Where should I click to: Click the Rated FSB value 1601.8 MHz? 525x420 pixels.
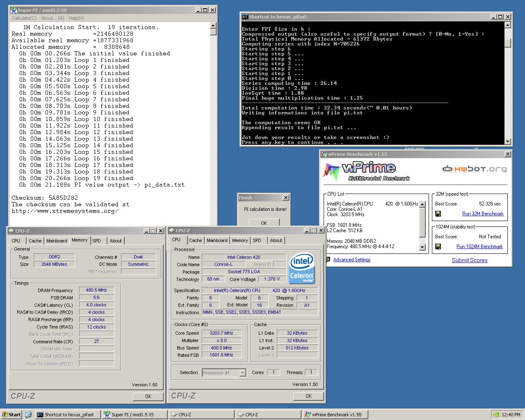click(221, 355)
